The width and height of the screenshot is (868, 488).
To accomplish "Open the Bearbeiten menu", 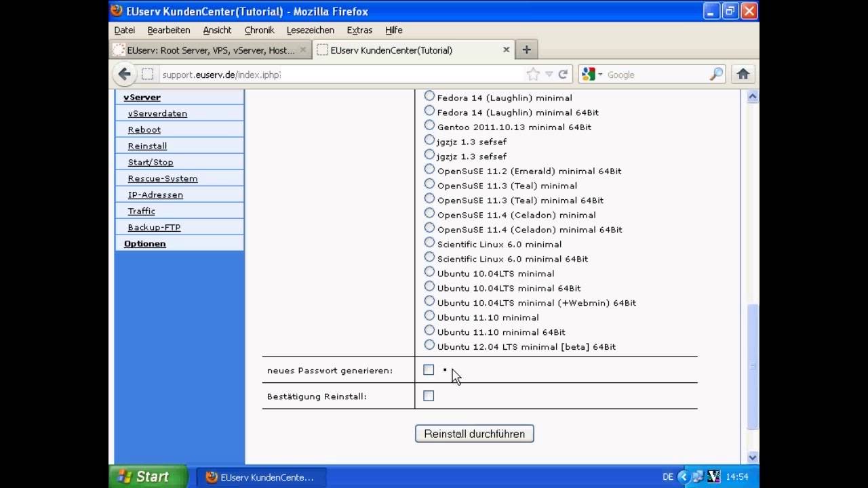I will [x=169, y=30].
